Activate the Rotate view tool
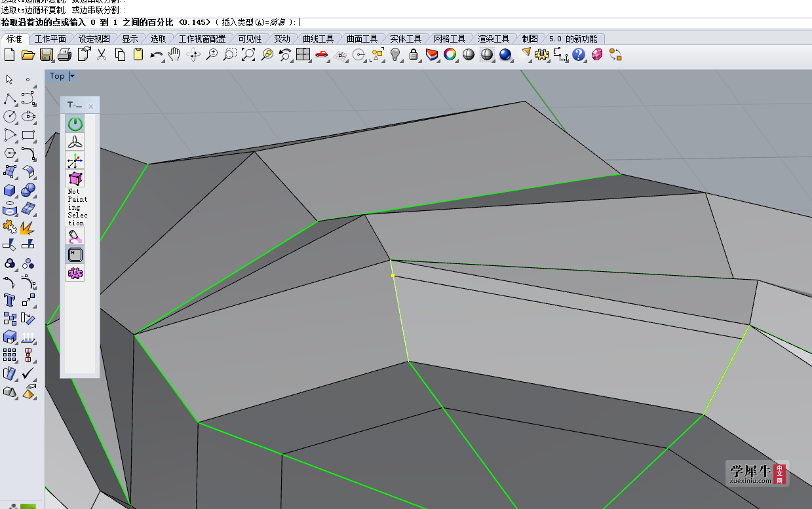 (x=193, y=55)
